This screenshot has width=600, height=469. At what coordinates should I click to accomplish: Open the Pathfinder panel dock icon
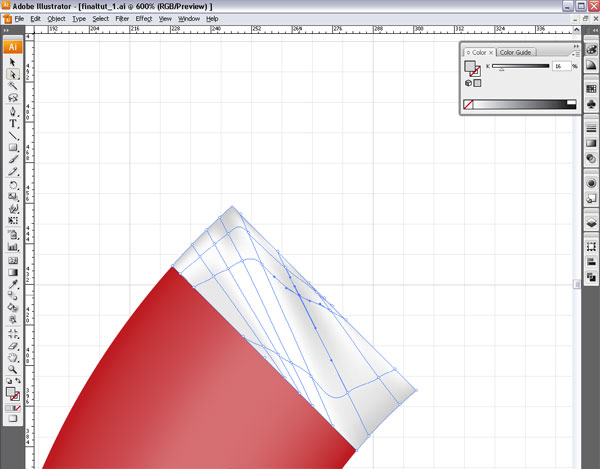591,277
